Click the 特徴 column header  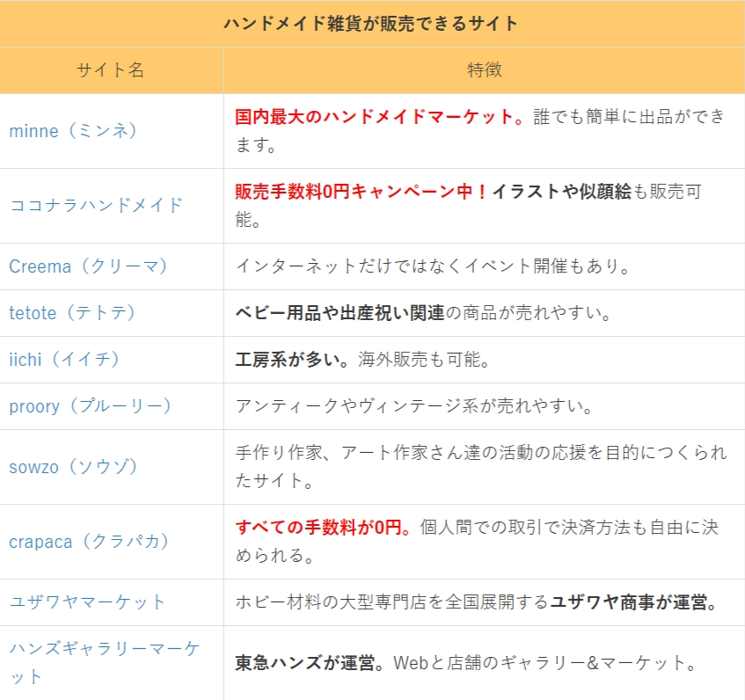pyautogui.click(x=484, y=69)
